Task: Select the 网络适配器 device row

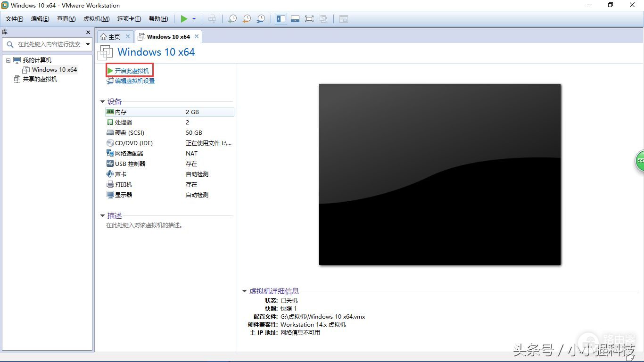Action: [x=170, y=153]
